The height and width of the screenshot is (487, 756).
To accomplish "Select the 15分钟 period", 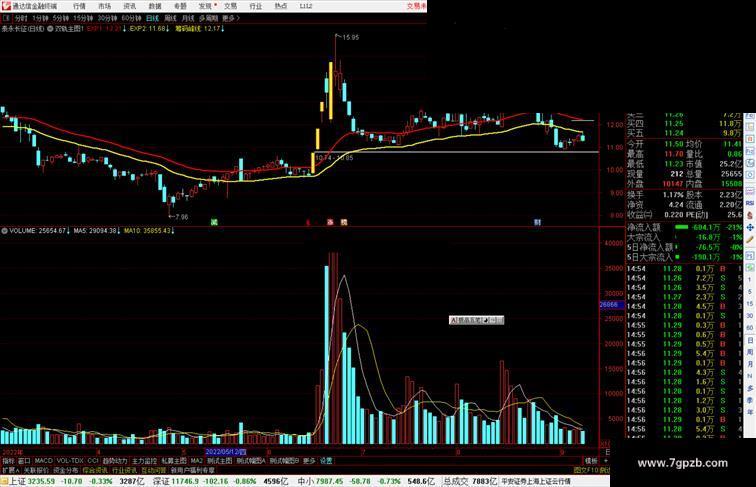I will point(83,18).
